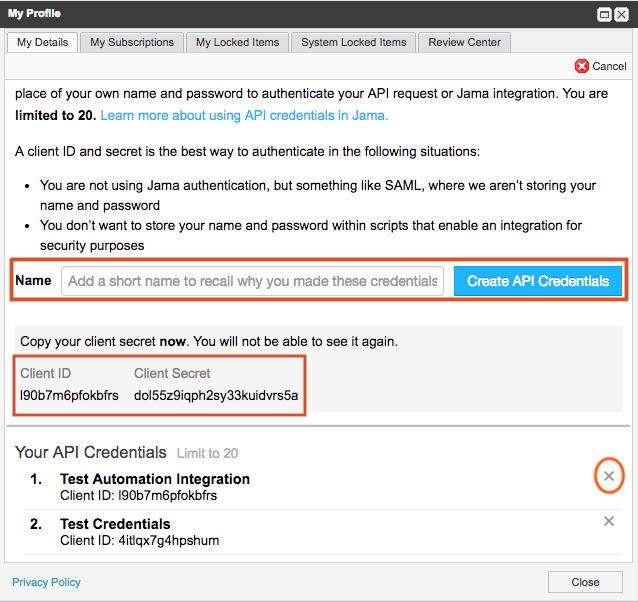The height and width of the screenshot is (602, 638).
Task: Click the My Profile title text
Action: pos(34,13)
